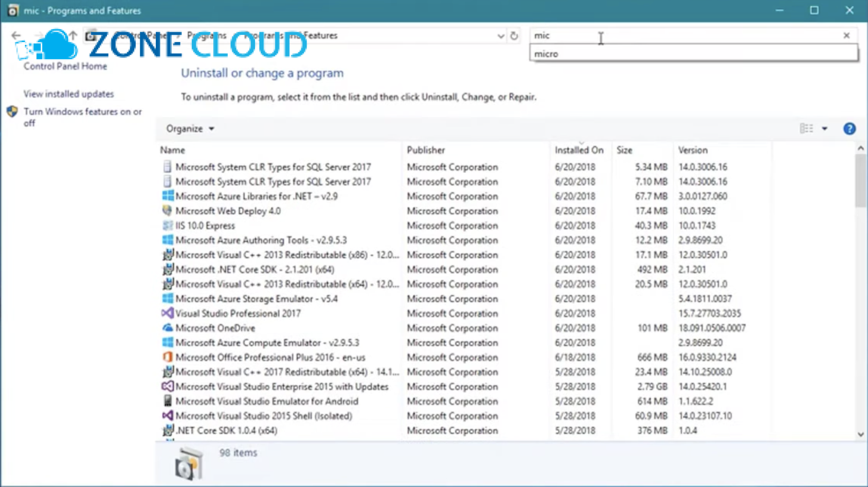Expand the more view options arrow

[x=825, y=128]
